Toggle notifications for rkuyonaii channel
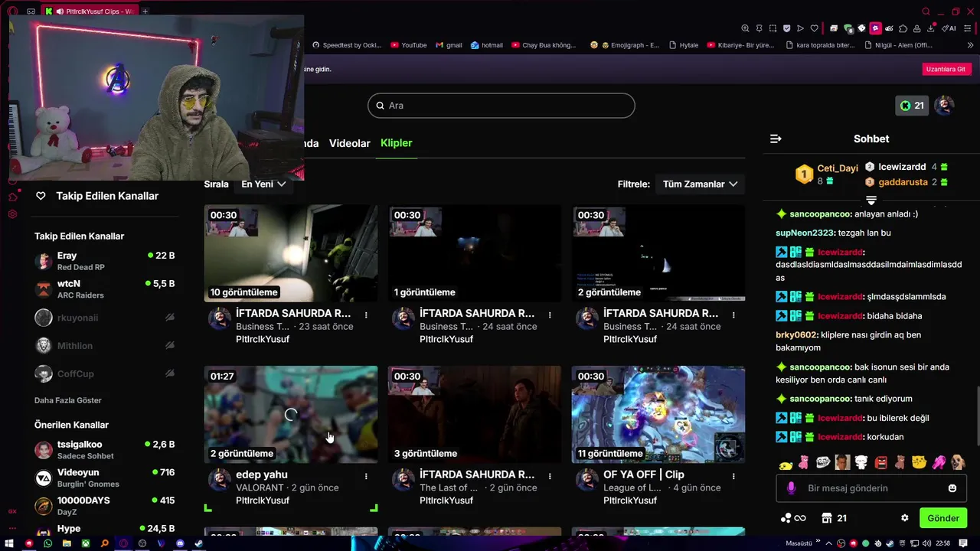980x551 pixels. coord(170,318)
